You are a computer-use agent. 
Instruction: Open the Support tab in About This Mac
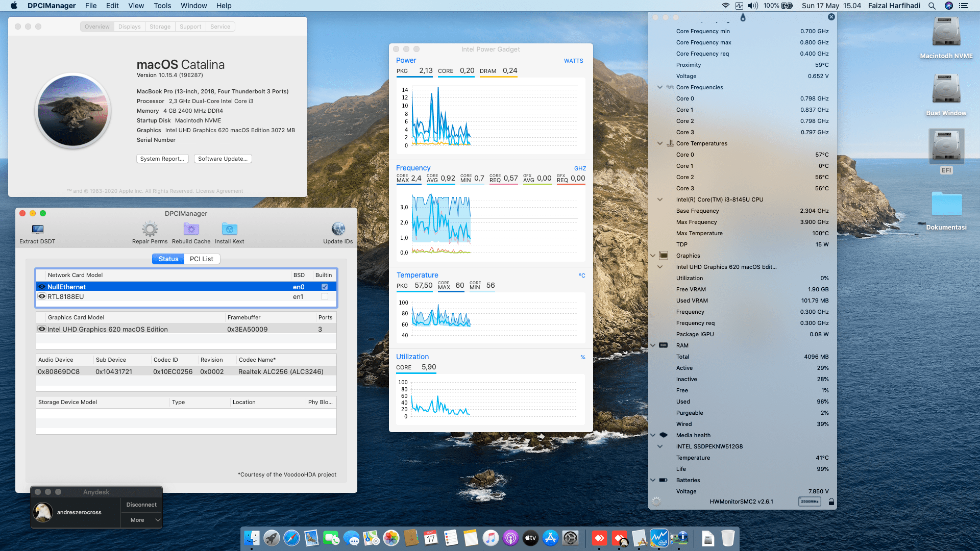pyautogui.click(x=190, y=27)
